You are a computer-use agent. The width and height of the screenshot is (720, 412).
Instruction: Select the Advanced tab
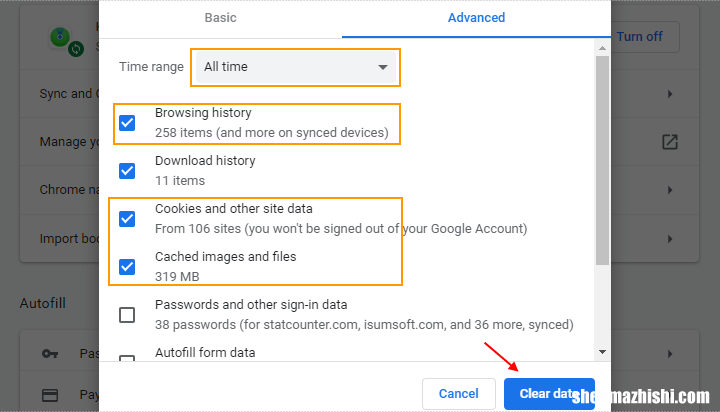[x=476, y=18]
